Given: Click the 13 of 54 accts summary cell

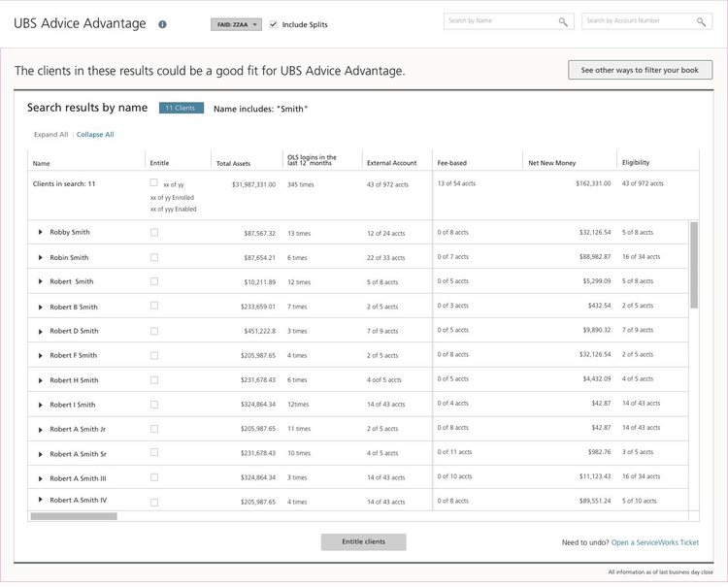Looking at the screenshot, I should point(456,183).
